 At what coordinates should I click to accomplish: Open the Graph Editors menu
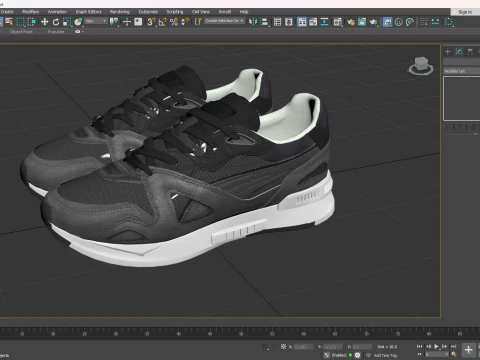point(88,12)
